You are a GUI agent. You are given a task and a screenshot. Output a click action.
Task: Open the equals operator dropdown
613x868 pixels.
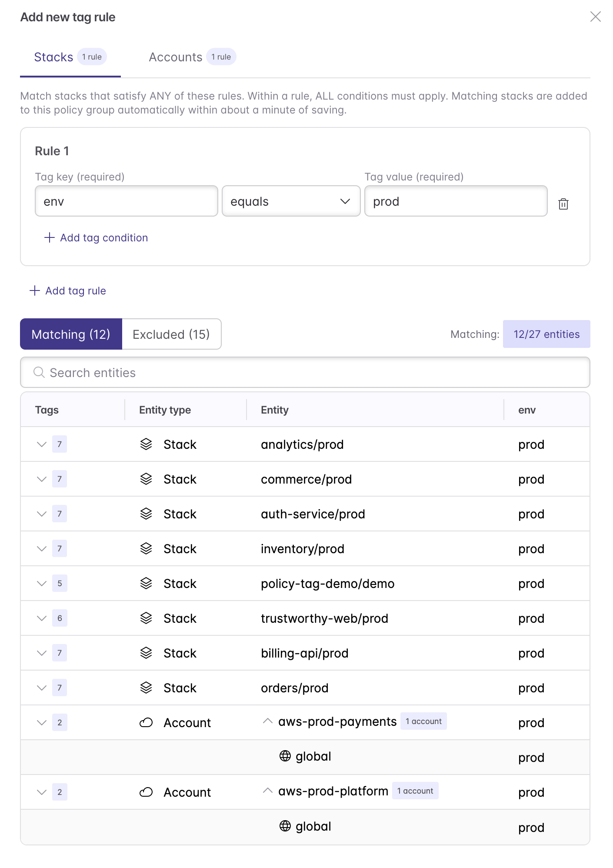(291, 201)
